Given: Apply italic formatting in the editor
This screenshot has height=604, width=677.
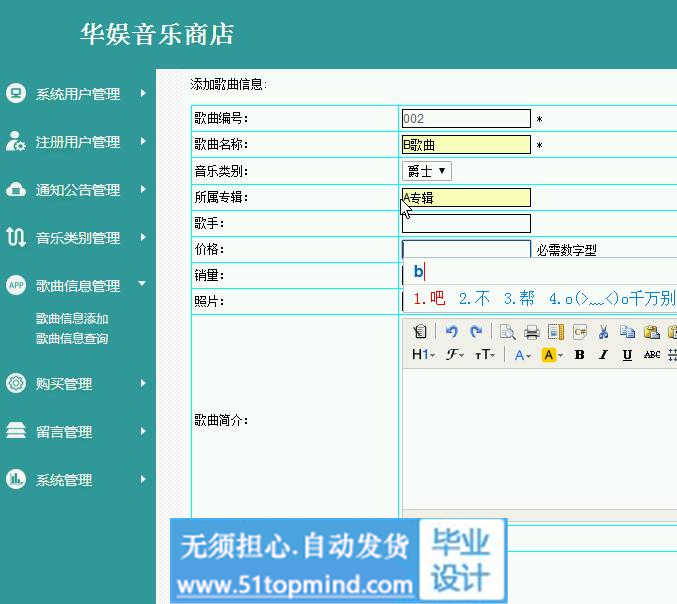Looking at the screenshot, I should (x=603, y=355).
